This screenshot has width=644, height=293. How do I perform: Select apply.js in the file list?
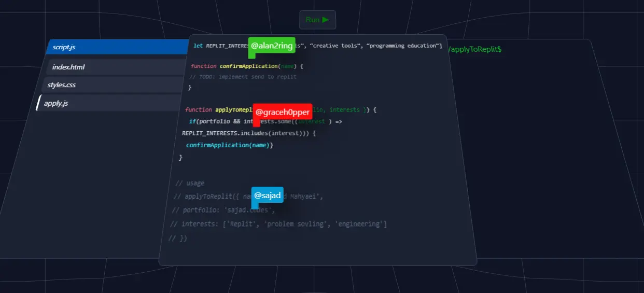click(x=110, y=103)
